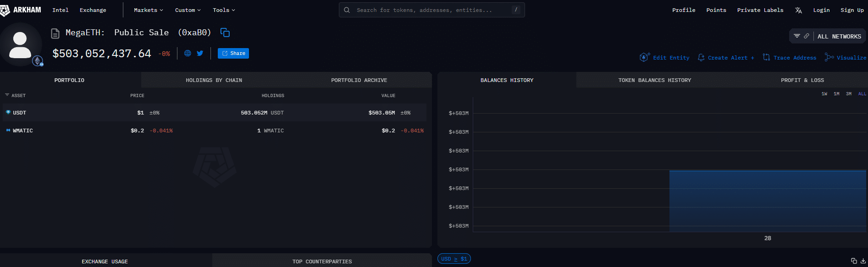Viewport: 868px width, 267px height.
Task: Click Login
Action: point(821,10)
